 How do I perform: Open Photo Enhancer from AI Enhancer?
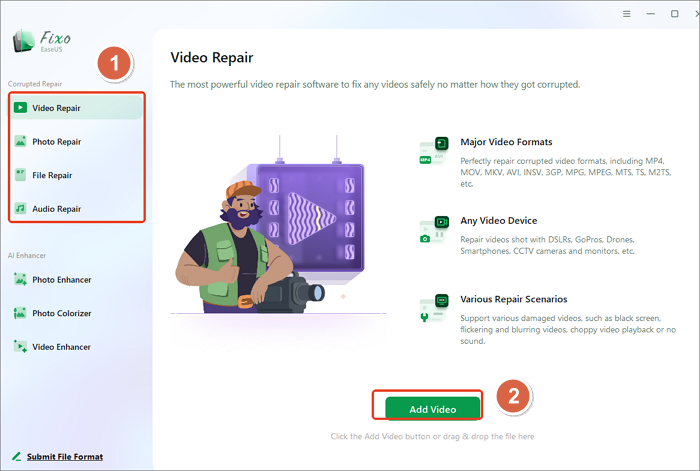(76, 279)
